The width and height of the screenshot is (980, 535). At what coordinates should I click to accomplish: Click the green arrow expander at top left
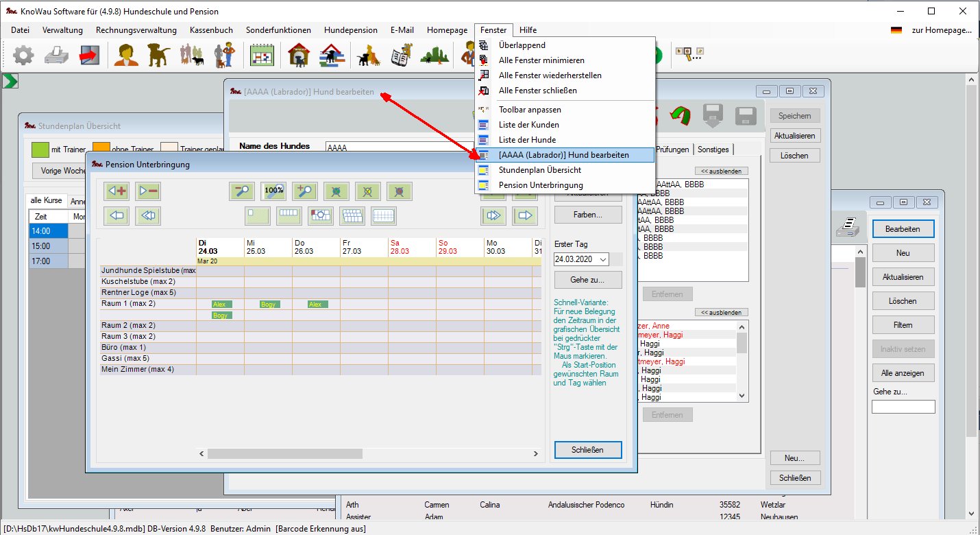pyautogui.click(x=10, y=81)
